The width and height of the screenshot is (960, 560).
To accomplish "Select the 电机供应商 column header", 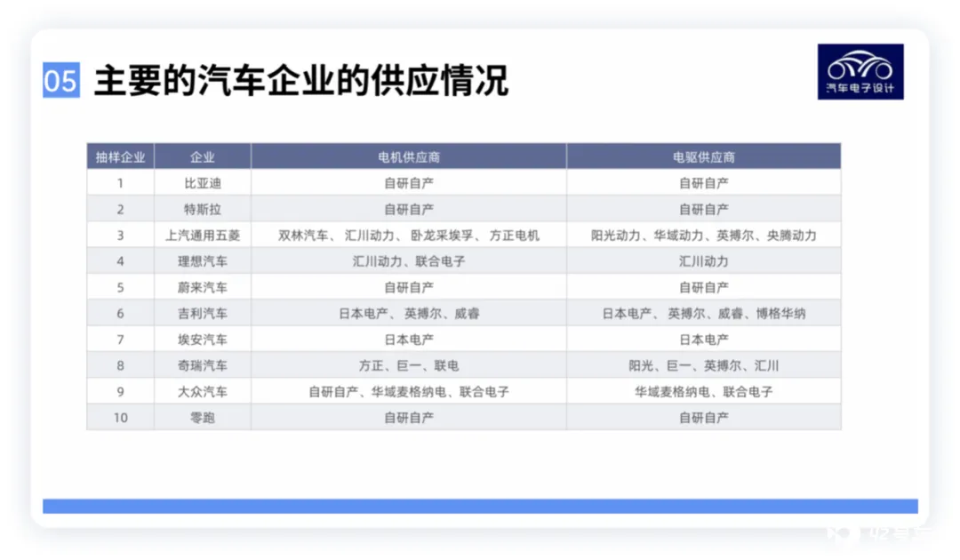I will click(409, 156).
